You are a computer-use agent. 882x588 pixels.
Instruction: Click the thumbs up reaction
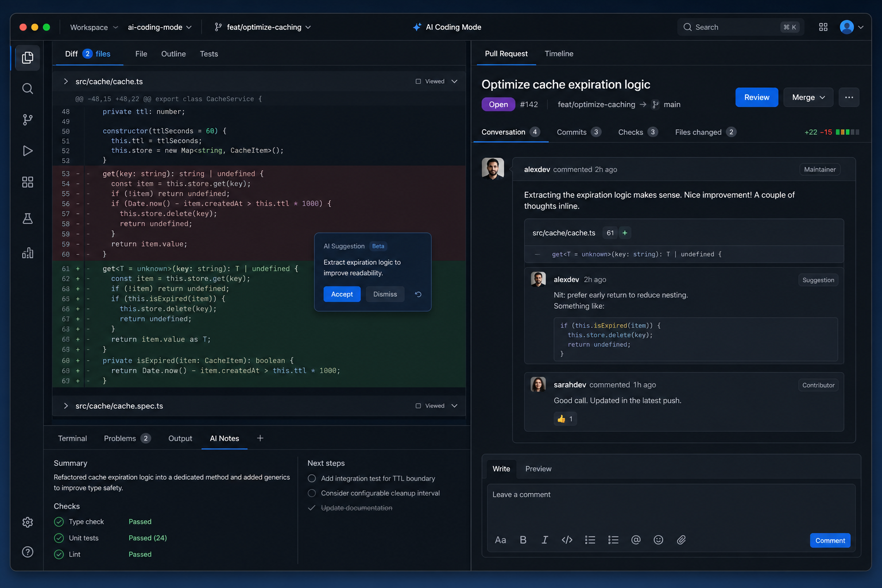(x=565, y=419)
